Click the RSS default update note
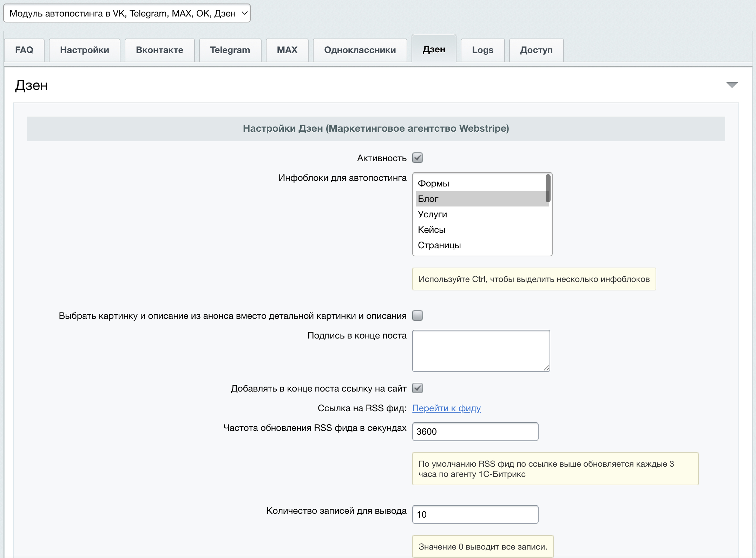756x558 pixels. point(556,469)
